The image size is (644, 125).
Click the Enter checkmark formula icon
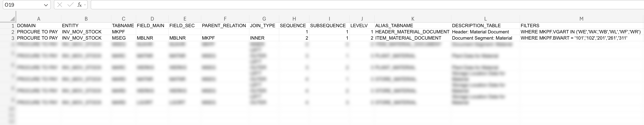70,5
